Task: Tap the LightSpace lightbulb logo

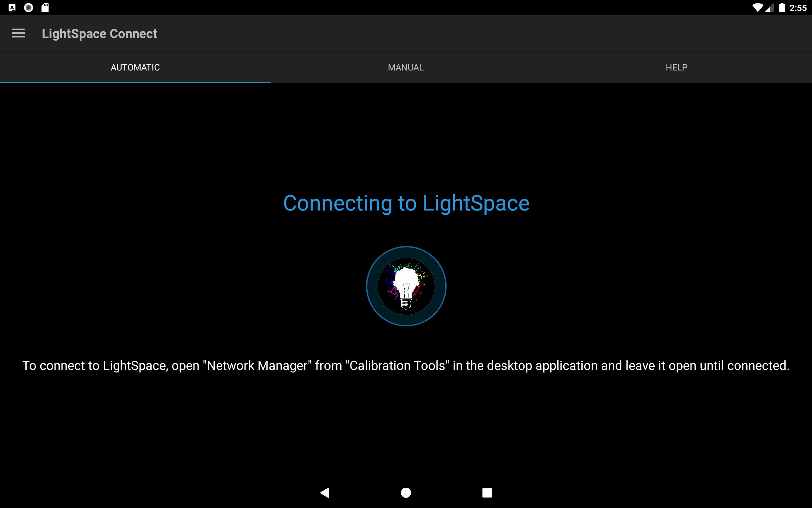Action: pyautogui.click(x=406, y=286)
